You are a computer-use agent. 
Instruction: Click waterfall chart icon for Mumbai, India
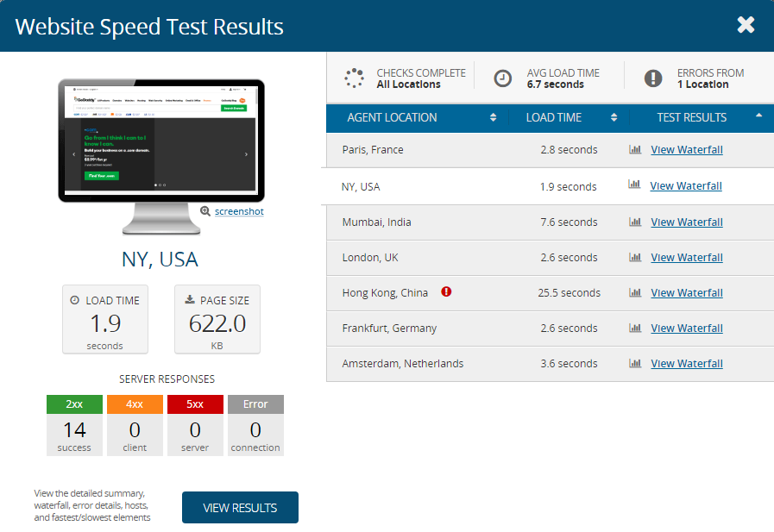[635, 222]
